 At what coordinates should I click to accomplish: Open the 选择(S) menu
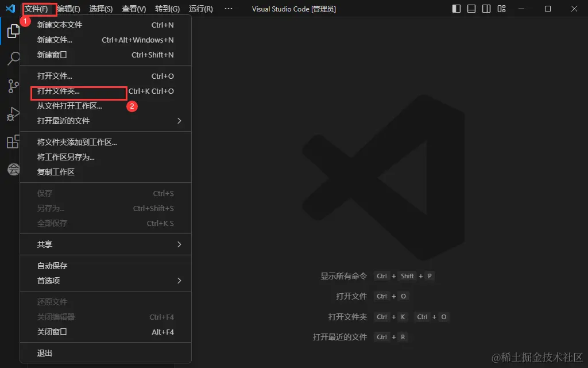coord(101,9)
